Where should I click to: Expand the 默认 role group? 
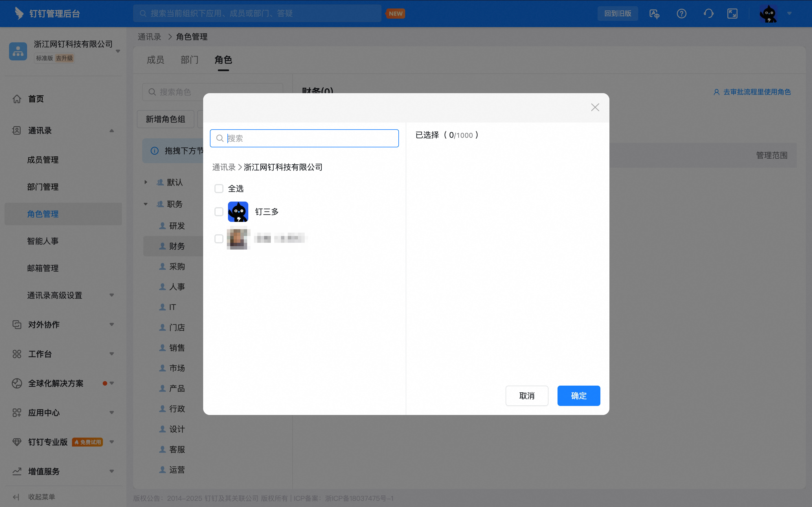click(145, 182)
